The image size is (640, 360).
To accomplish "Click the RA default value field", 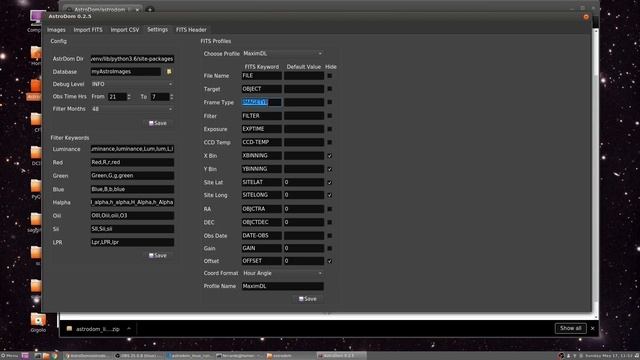I will (304, 209).
